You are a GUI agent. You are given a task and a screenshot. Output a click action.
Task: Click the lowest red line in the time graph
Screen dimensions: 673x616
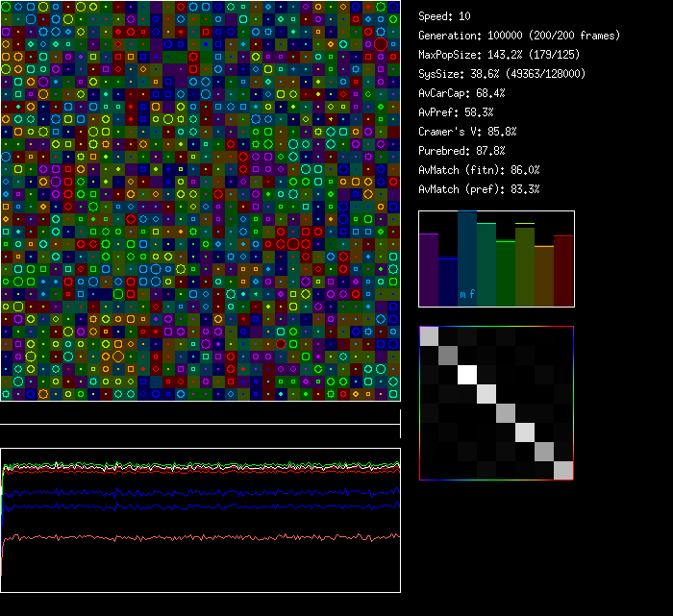(x=192, y=537)
